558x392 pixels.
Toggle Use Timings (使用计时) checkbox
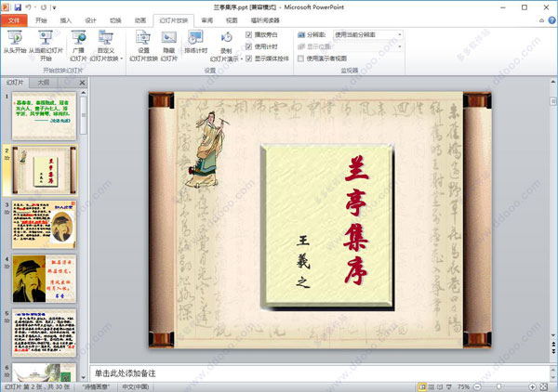(x=248, y=46)
